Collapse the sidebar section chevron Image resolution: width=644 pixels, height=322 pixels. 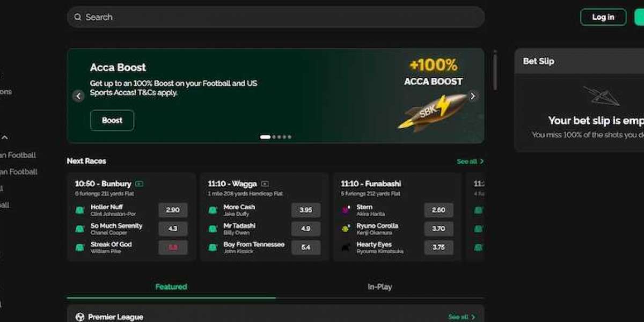(4, 138)
